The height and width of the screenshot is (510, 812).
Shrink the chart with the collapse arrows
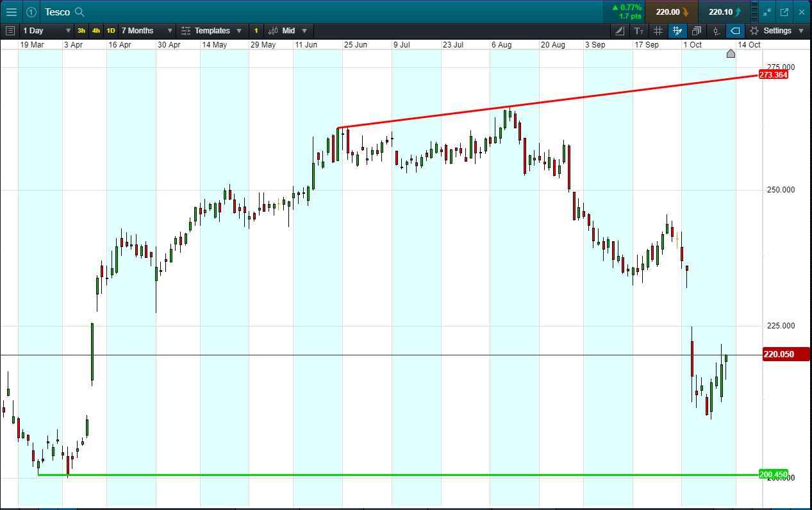[x=768, y=12]
